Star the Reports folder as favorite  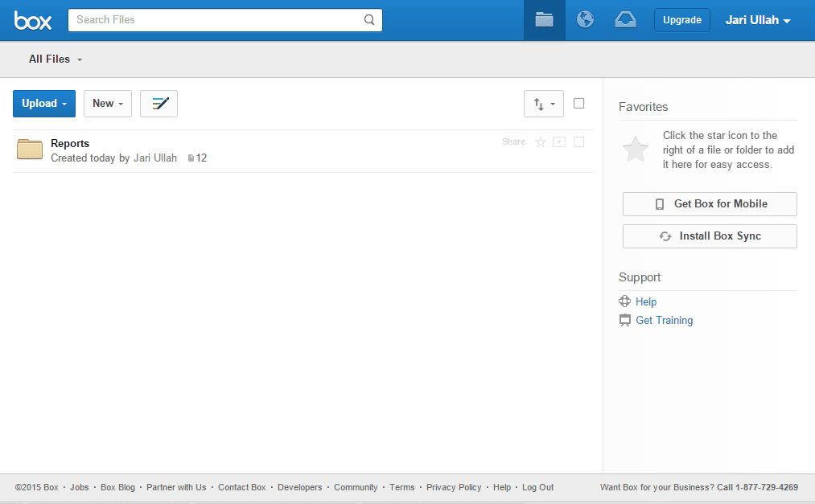pyautogui.click(x=541, y=141)
